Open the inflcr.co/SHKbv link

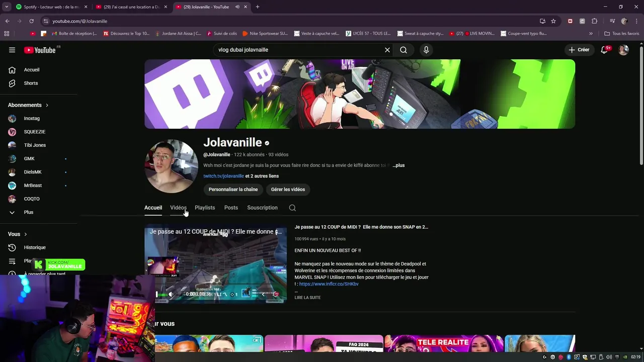point(329,284)
